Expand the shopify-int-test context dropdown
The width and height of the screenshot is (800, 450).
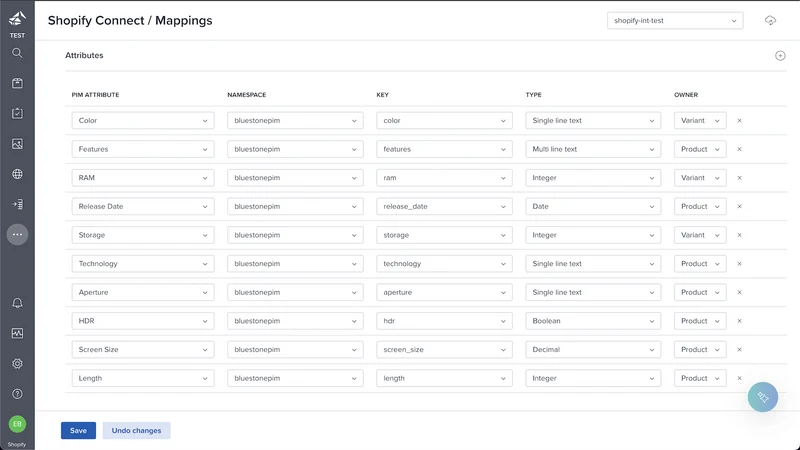point(675,21)
